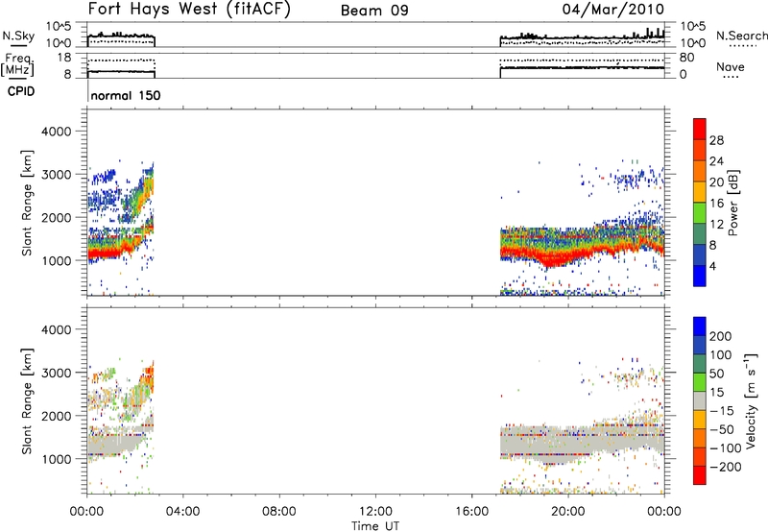This screenshot has height=532, width=768.
Task: Click the dark blue bottom of Power colorbar
Action: tap(700, 278)
